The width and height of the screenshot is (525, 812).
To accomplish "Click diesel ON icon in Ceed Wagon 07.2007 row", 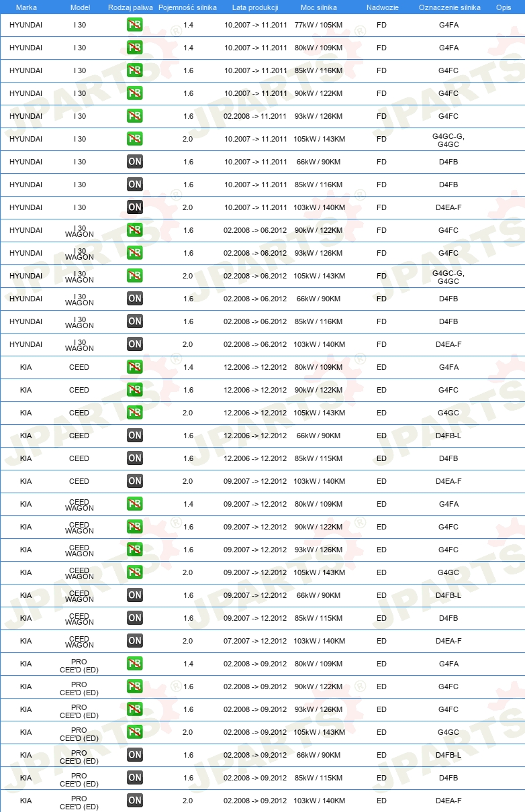I will [x=135, y=642].
